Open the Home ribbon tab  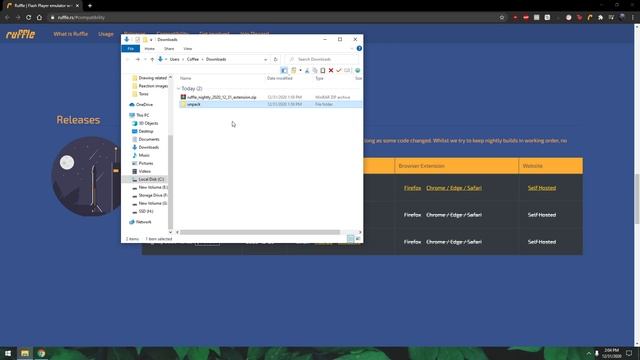tap(149, 49)
